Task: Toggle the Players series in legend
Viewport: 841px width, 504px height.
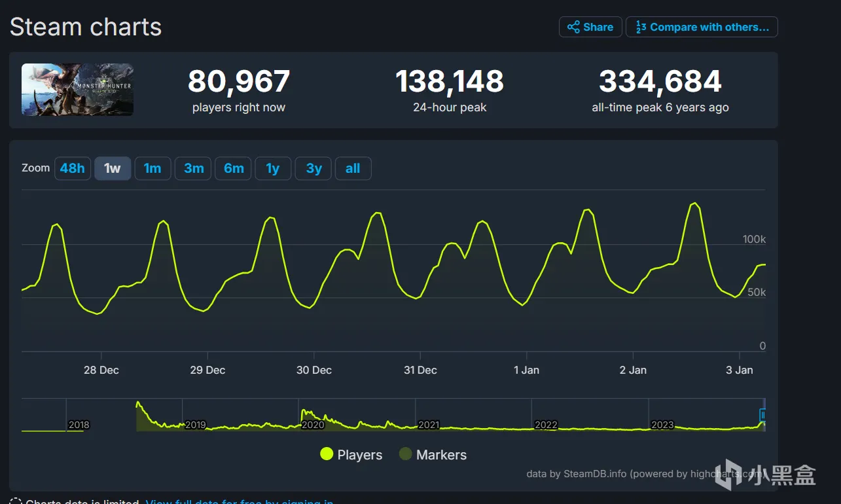Action: click(351, 455)
